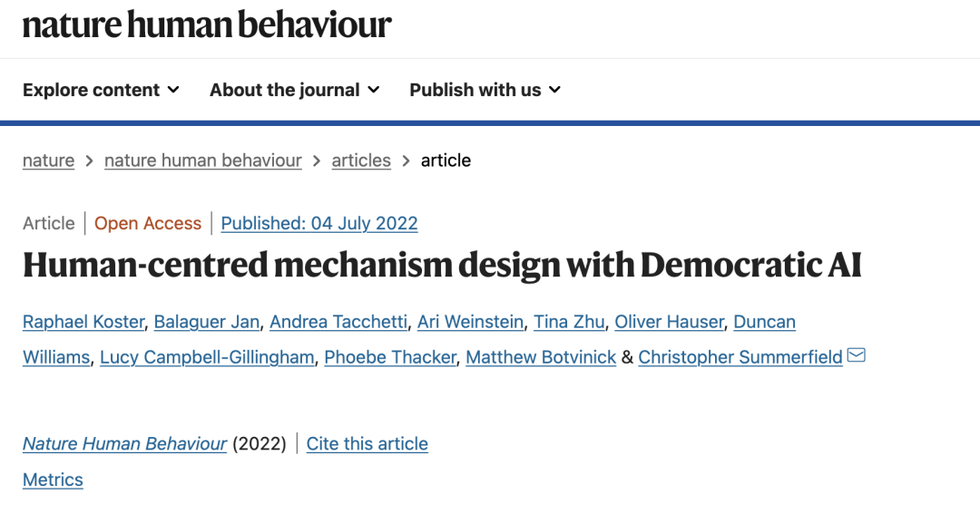Open Christopher Summerfield author link
The width and height of the screenshot is (980, 514).
click(740, 357)
